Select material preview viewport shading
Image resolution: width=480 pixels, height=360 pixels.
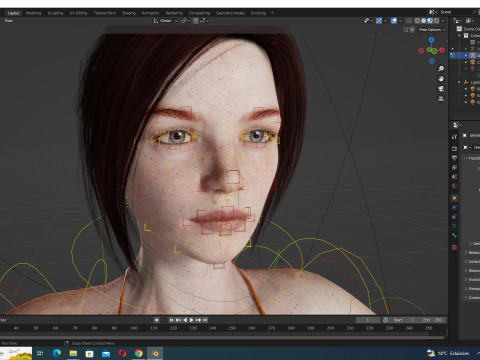(430, 21)
